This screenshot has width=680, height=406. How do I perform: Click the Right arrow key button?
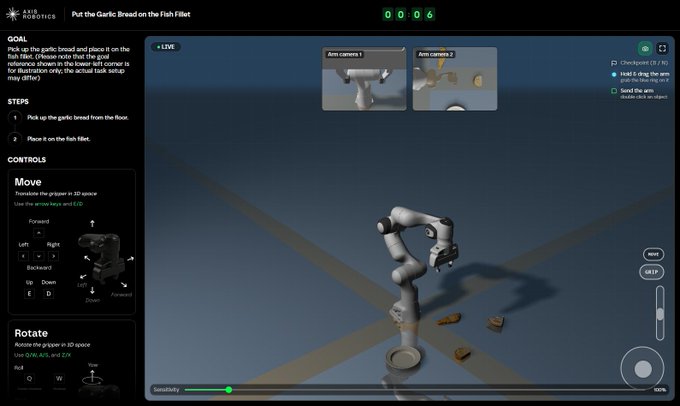(x=53, y=256)
